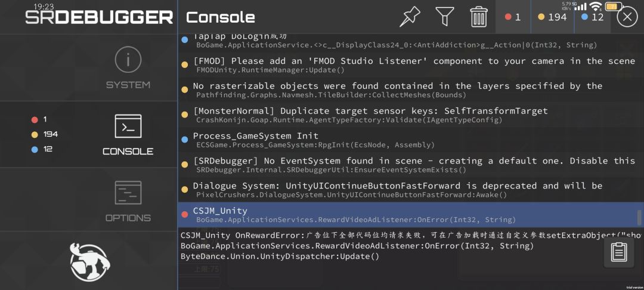Toggle error log filter showing 1
644x290 pixels.
click(513, 17)
